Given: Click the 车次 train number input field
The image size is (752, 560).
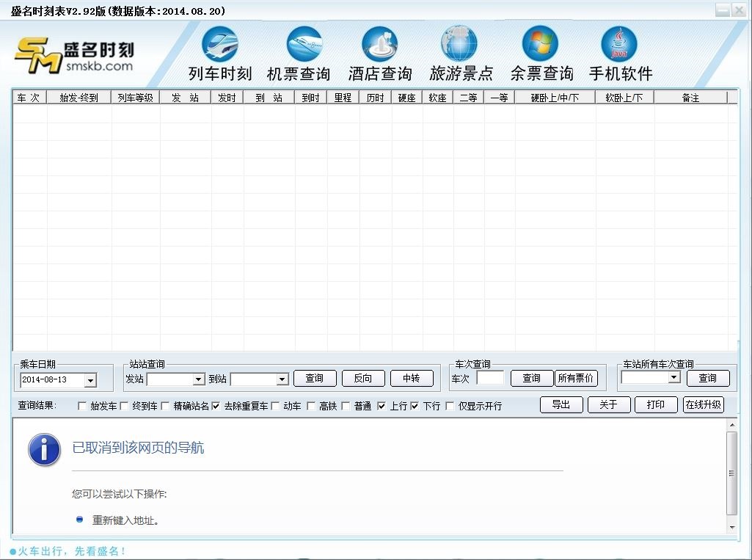Looking at the screenshot, I should (x=490, y=379).
